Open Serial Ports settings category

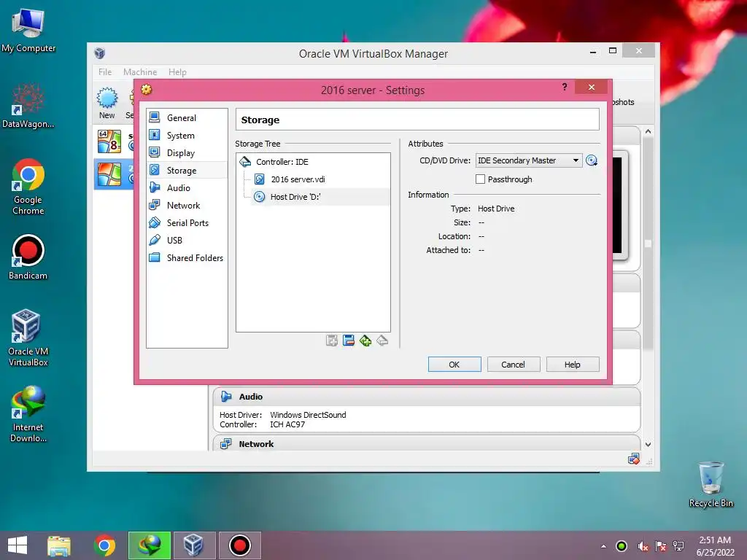point(187,223)
